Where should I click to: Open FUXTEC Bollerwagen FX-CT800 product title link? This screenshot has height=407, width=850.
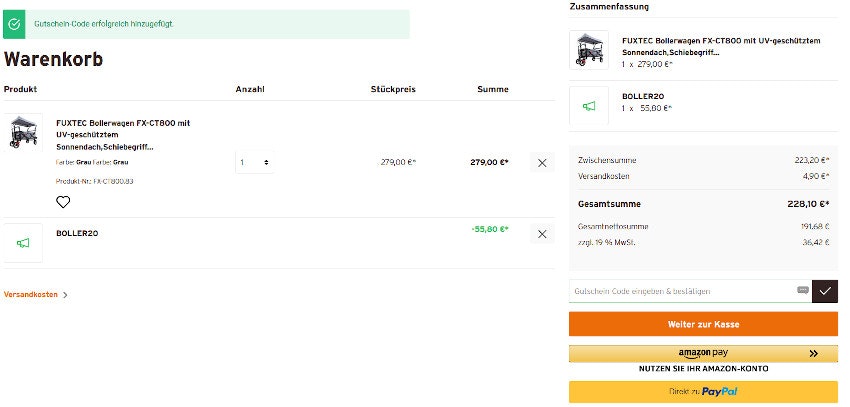point(122,135)
